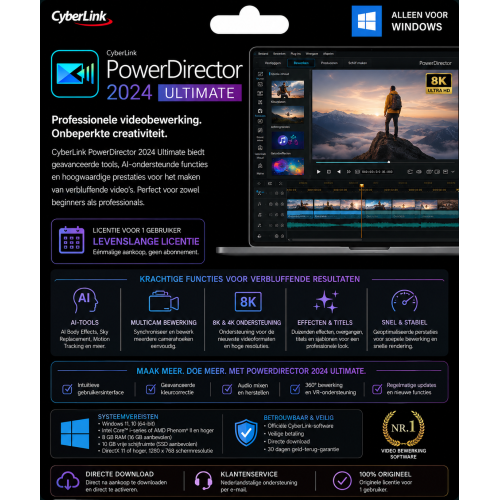Click the preview progress slider handle
Viewport: 500px width, 500px height.
pyautogui.click(x=389, y=162)
